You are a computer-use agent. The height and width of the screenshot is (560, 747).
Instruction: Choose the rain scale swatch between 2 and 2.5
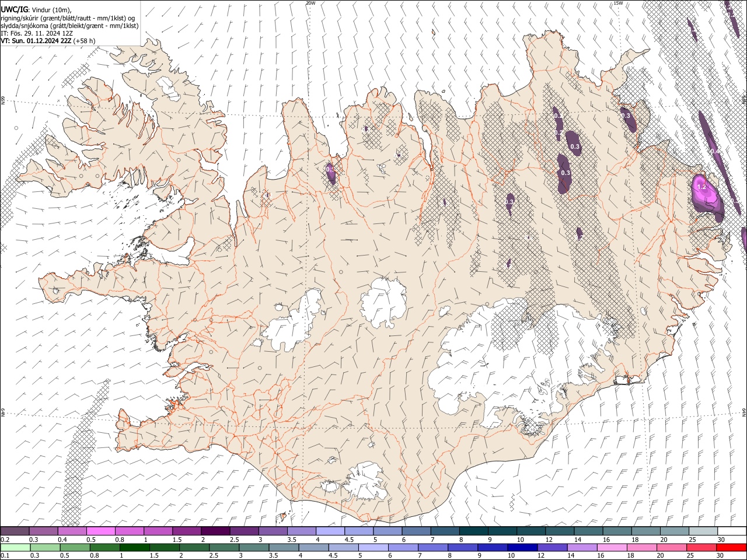(194, 547)
